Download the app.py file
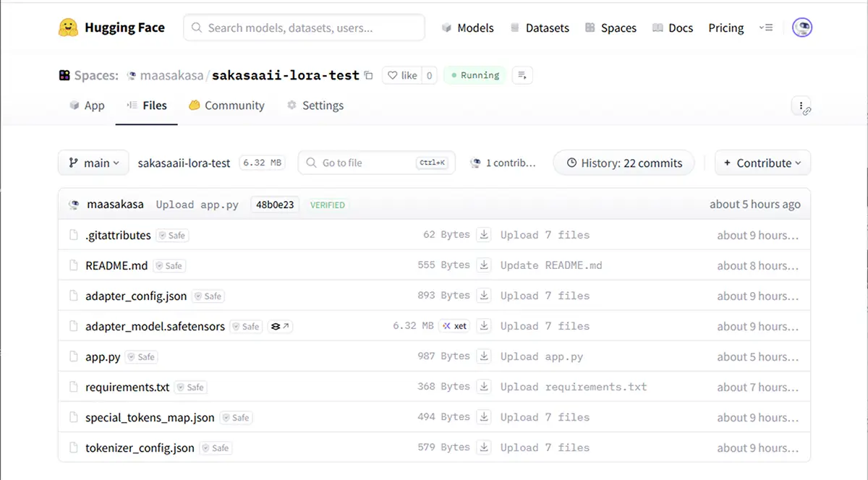Image resolution: width=868 pixels, height=480 pixels. [485, 356]
